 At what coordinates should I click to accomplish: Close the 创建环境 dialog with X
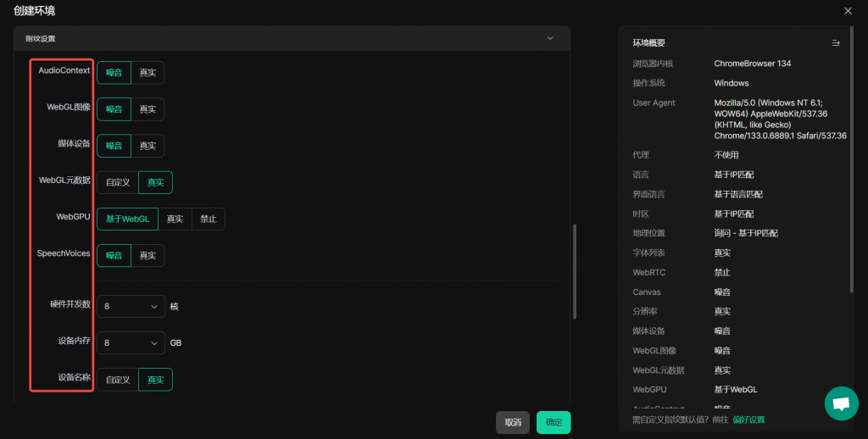[x=848, y=11]
